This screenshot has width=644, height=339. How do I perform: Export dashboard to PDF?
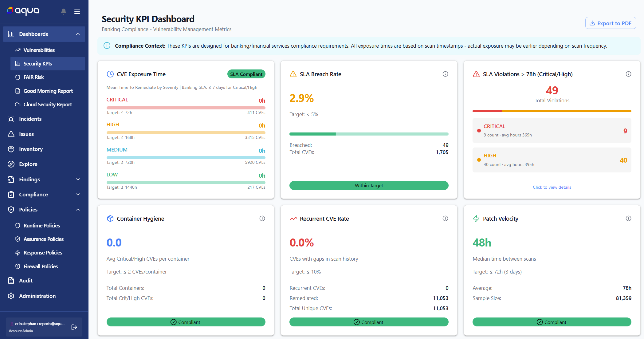pyautogui.click(x=611, y=23)
